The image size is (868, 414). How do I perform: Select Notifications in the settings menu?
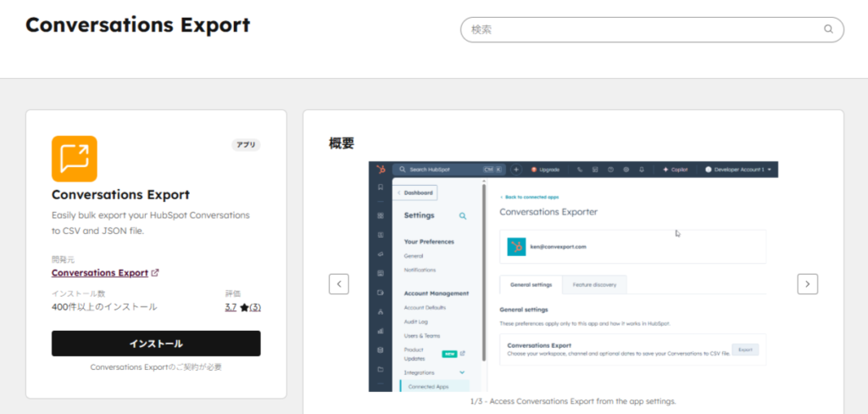click(x=420, y=270)
